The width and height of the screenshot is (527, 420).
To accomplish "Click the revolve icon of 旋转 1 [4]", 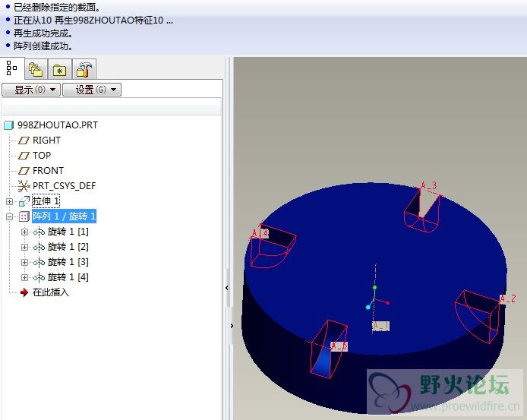I will click(39, 277).
